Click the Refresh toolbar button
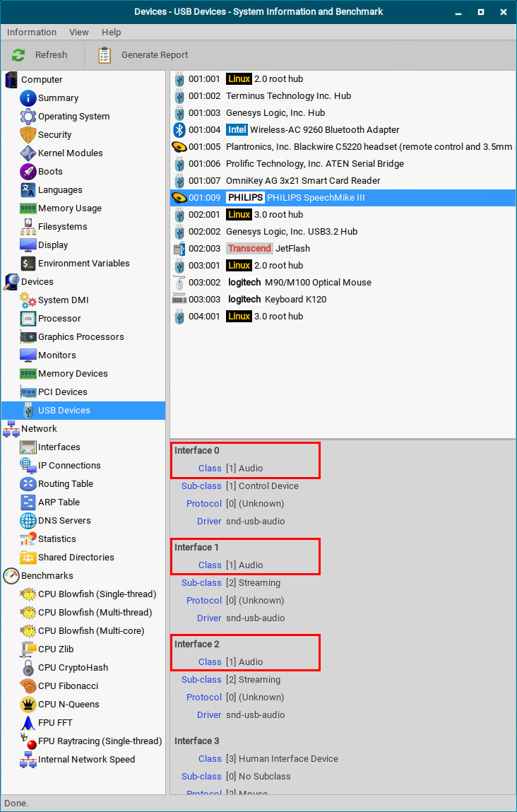517x812 pixels. click(x=40, y=55)
